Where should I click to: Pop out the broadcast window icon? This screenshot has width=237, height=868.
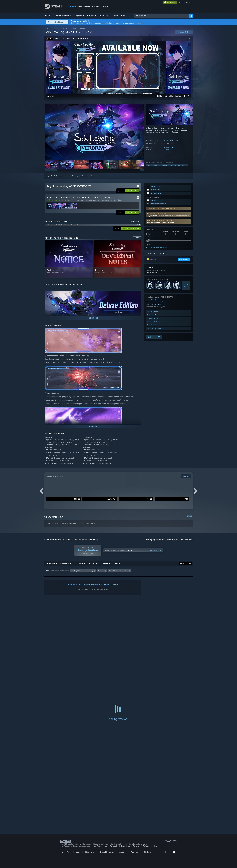click(188, 96)
